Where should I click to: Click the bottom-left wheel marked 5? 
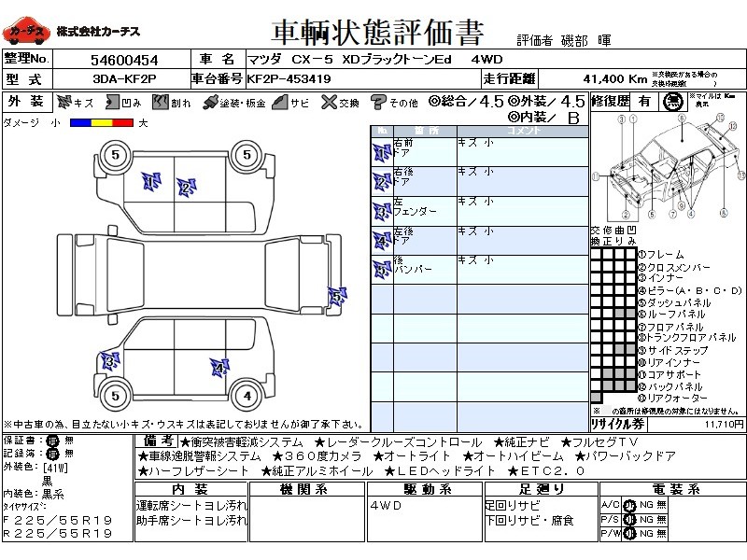[x=115, y=396]
